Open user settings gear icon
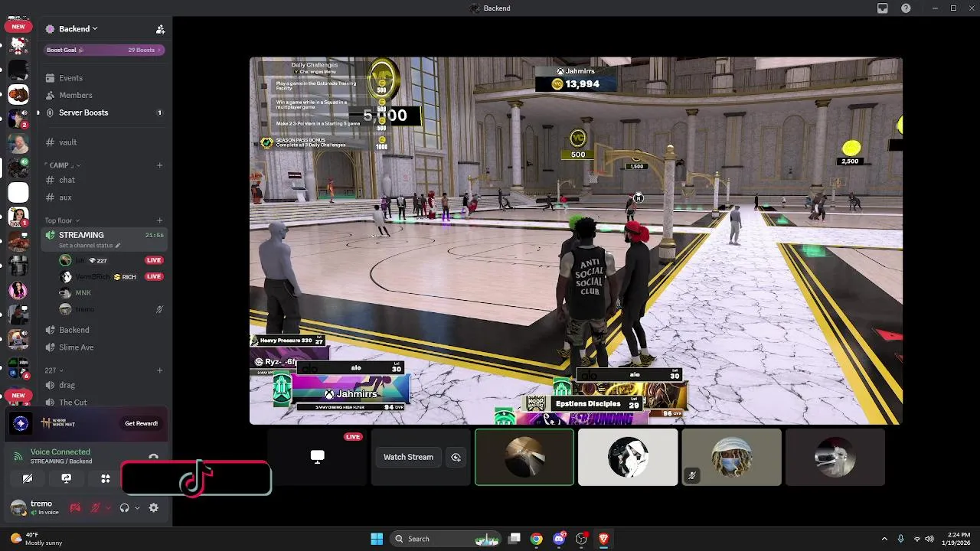The height and width of the screenshot is (551, 980). [154, 507]
